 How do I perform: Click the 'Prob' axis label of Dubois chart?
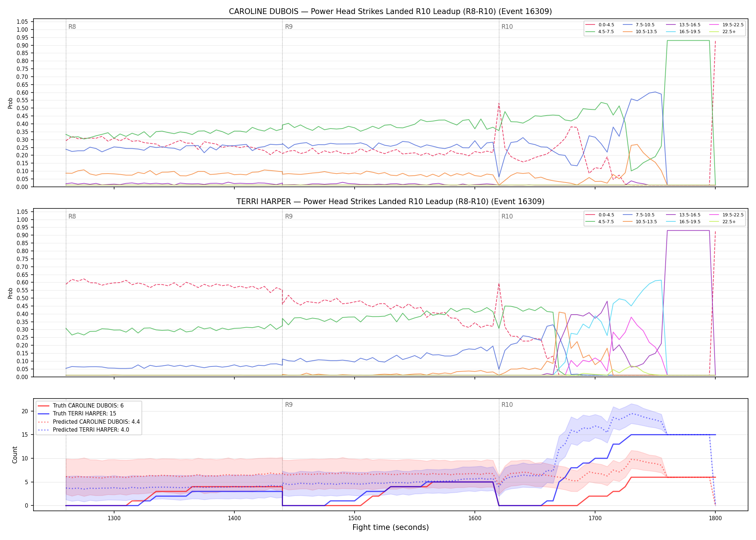[10, 103]
